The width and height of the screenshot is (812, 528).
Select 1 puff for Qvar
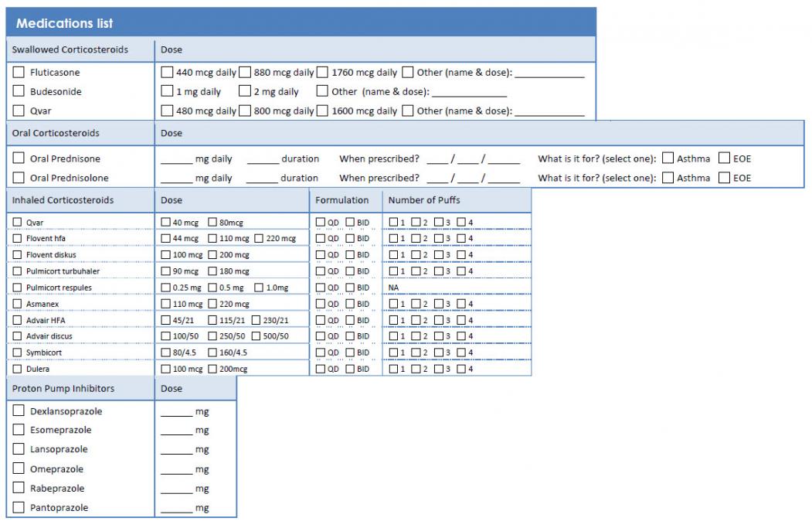click(x=393, y=223)
